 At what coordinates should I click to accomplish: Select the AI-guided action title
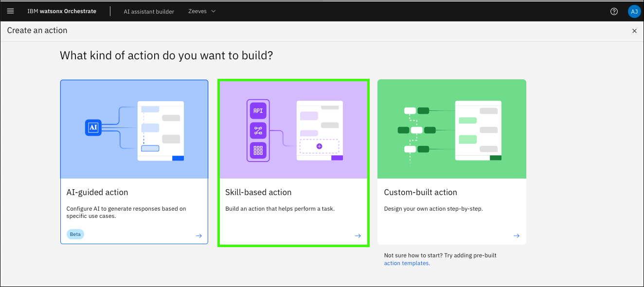pos(97,192)
